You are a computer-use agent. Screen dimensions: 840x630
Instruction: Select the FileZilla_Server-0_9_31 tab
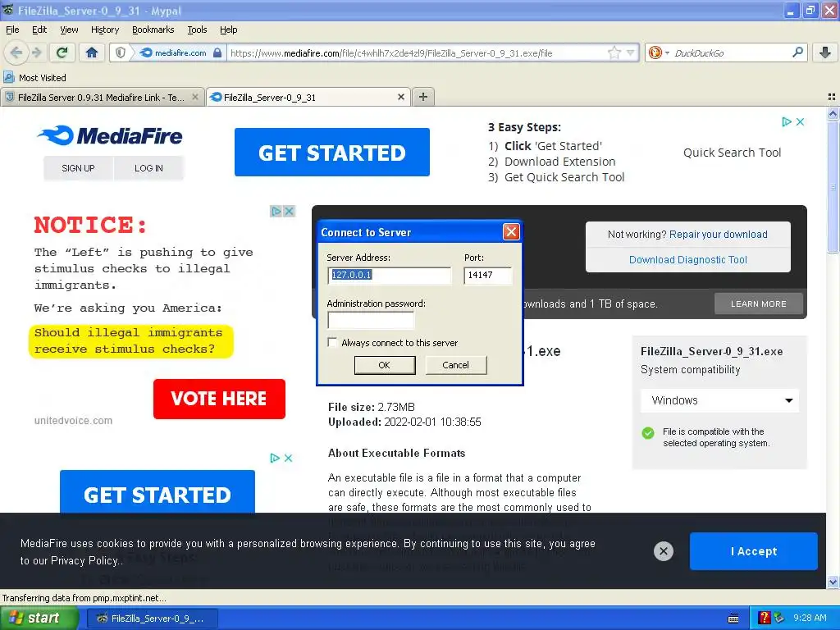click(x=308, y=97)
